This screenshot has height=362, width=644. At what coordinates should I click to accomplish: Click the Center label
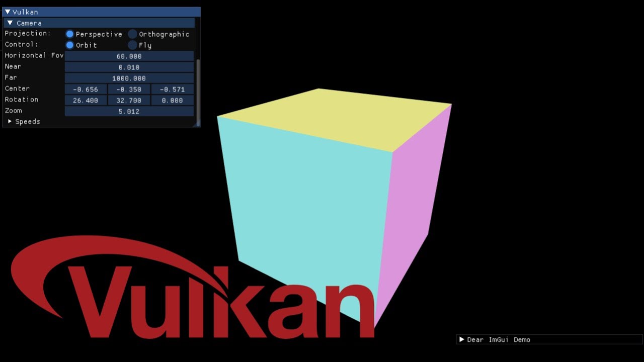(17, 88)
